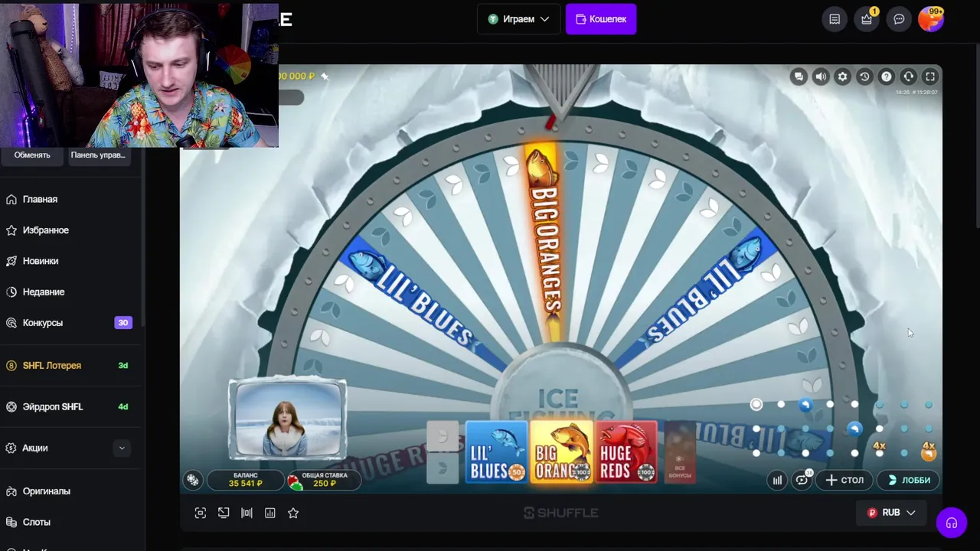Open game round history clock icon
The image size is (980, 551).
point(864,77)
